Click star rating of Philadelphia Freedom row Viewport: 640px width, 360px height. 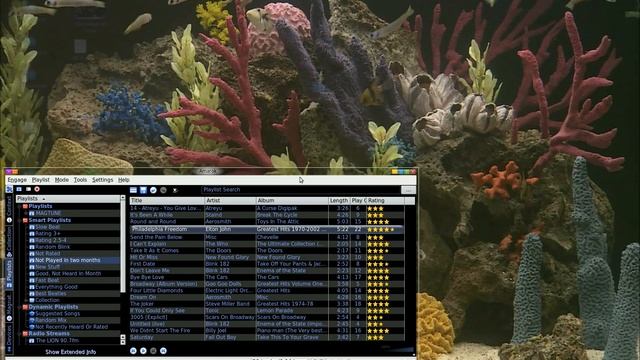pos(380,230)
